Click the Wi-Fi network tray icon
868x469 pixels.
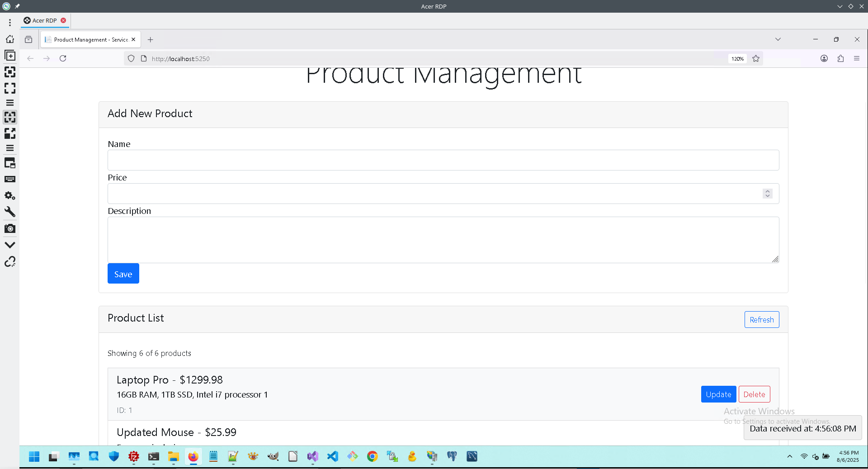[x=804, y=456]
